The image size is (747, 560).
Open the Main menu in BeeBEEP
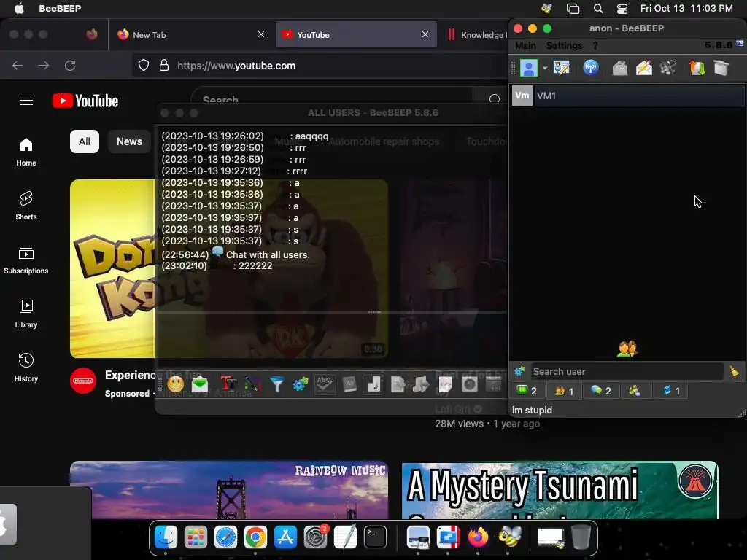pos(525,46)
